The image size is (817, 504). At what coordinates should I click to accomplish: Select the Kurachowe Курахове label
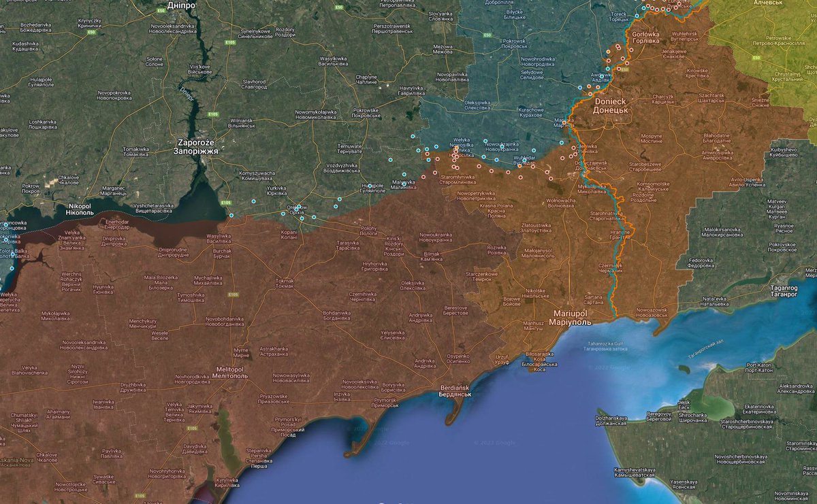click(x=531, y=112)
